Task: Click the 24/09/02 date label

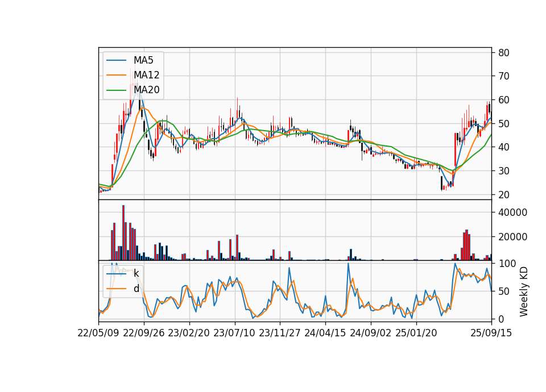Action: (370, 333)
